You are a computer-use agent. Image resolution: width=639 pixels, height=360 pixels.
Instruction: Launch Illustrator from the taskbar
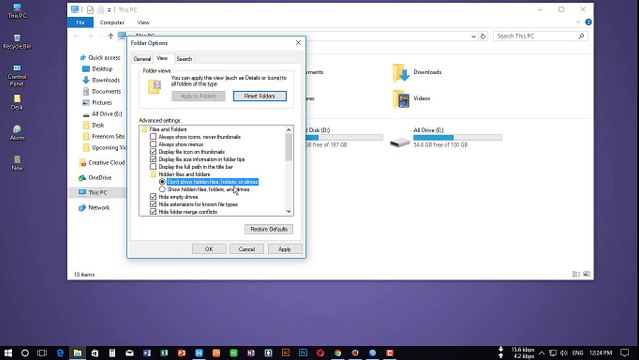286,353
